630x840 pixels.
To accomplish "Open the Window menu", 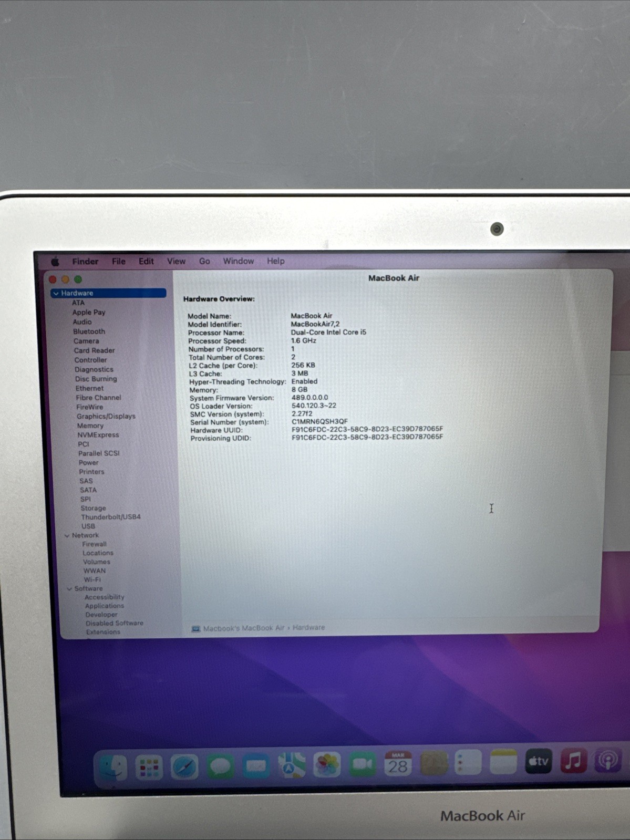I will point(239,261).
